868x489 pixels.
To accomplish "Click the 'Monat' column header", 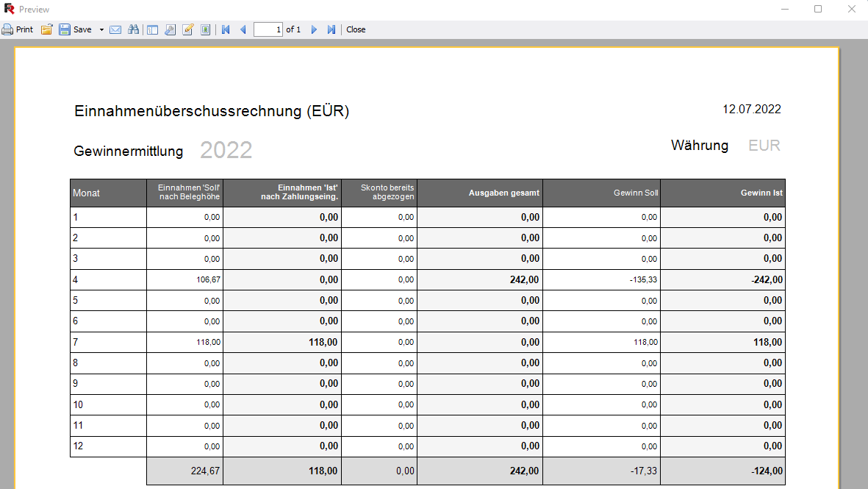I will coord(109,193).
